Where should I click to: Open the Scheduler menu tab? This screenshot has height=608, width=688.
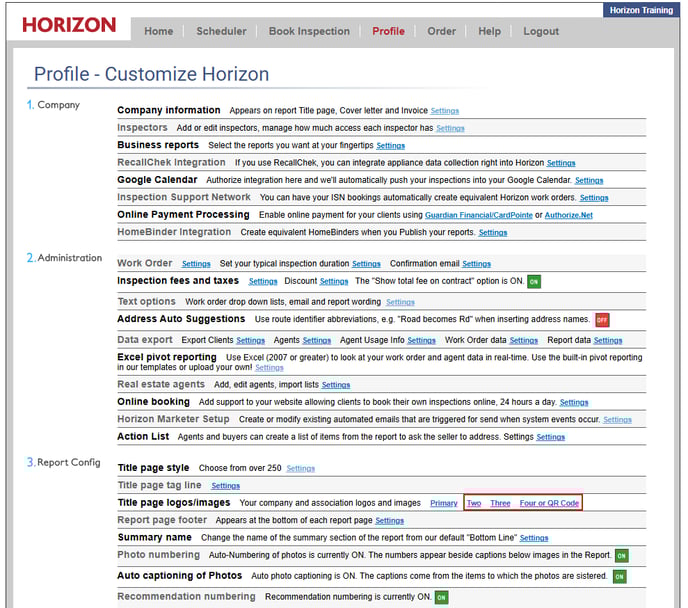point(221,31)
